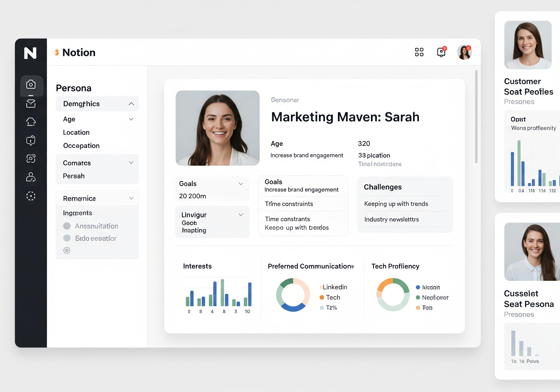This screenshot has width=560, height=392.
Task: Open the chat bubble sidebar icon
Action: click(x=31, y=140)
